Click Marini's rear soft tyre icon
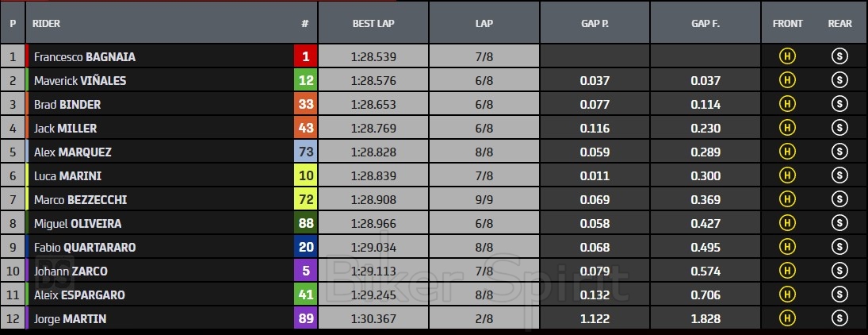The height and width of the screenshot is (335, 868). pyautogui.click(x=839, y=175)
